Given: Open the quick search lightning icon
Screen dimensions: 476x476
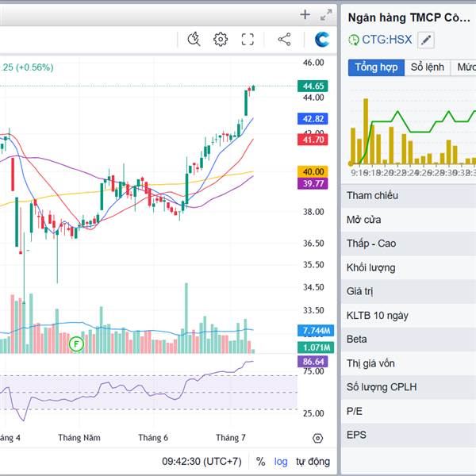Looking at the screenshot, I should 194,39.
